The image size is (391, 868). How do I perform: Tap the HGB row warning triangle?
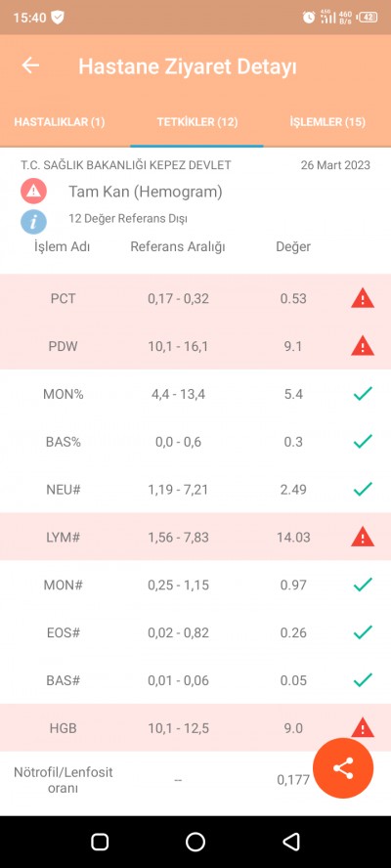click(x=363, y=727)
